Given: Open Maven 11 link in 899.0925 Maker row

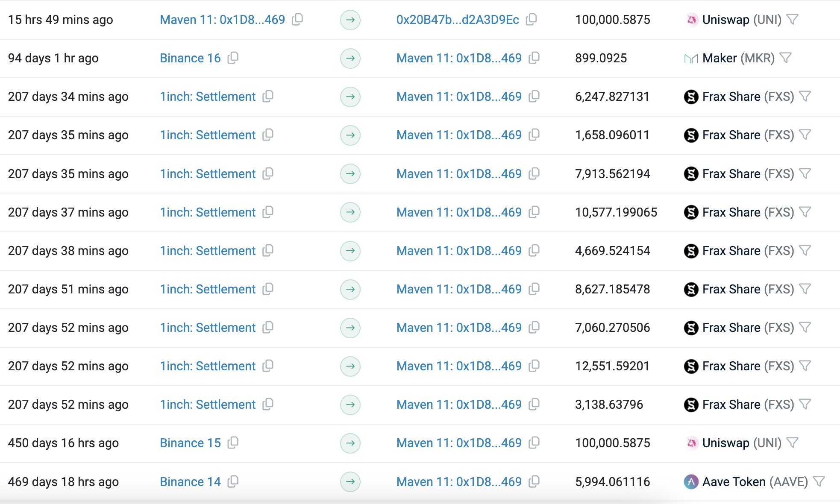Looking at the screenshot, I should [459, 58].
